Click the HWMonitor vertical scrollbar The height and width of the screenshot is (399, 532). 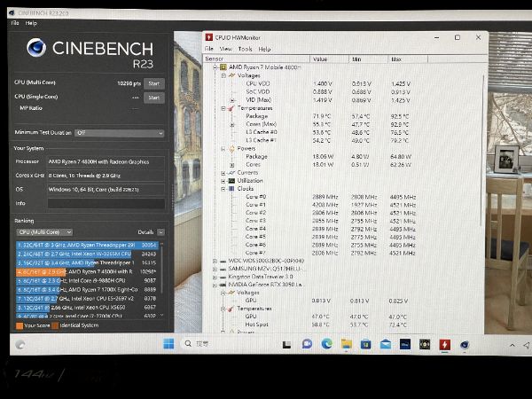pos(482,151)
